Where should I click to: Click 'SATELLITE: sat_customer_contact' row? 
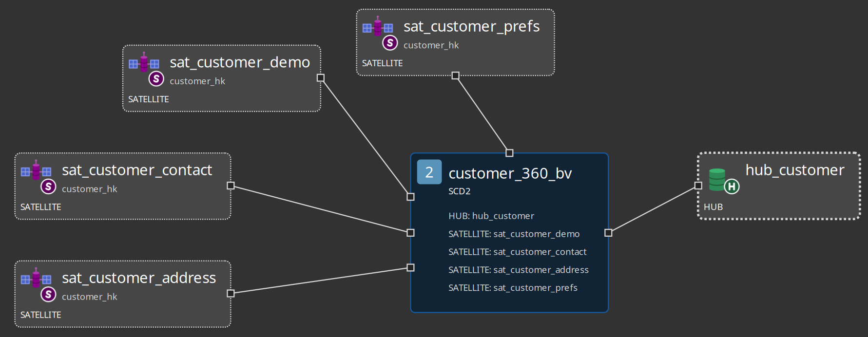pyautogui.click(x=518, y=252)
